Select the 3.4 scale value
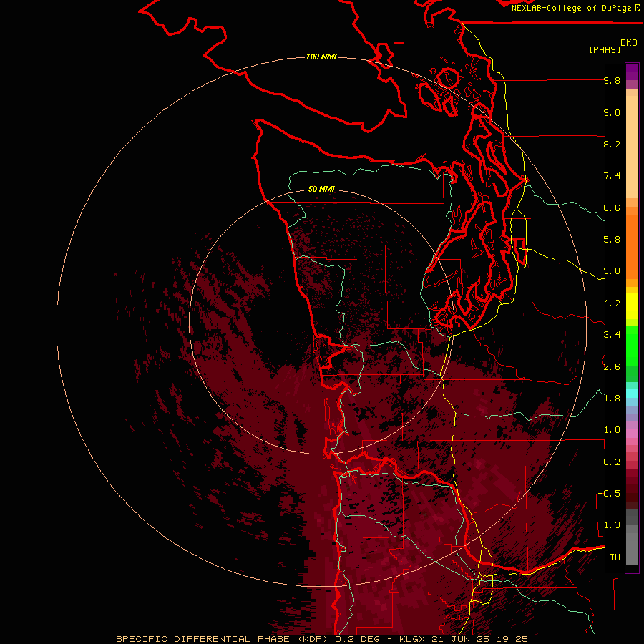 612,335
